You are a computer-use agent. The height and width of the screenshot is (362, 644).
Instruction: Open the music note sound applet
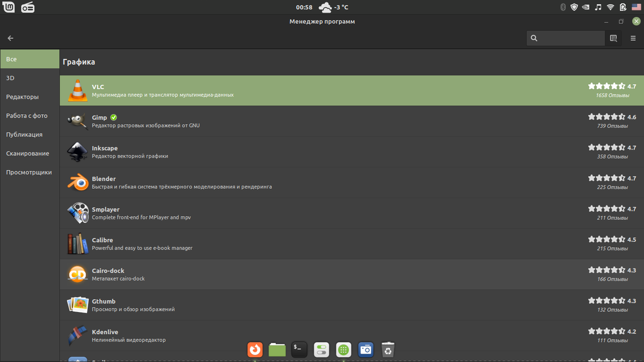coord(598,8)
